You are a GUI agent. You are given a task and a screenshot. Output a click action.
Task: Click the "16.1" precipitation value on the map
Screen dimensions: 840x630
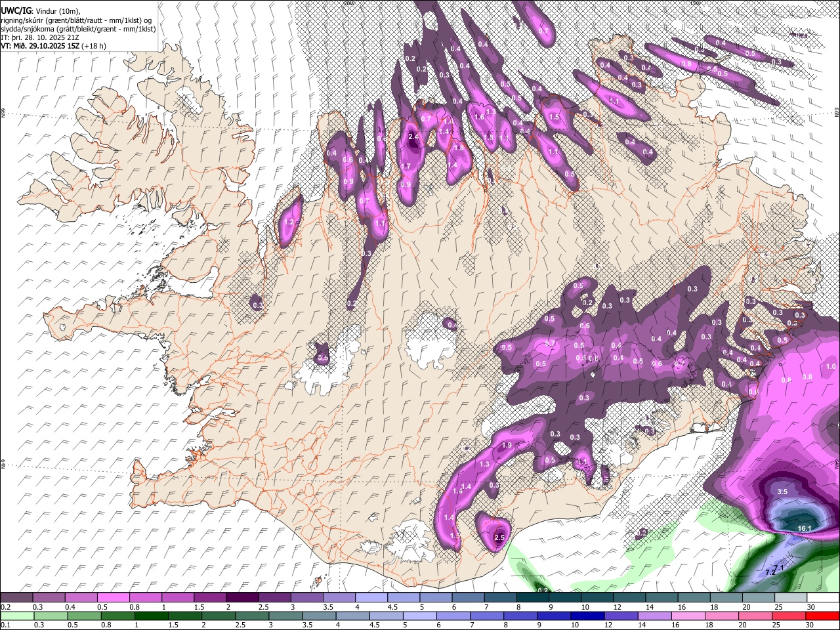pos(805,528)
